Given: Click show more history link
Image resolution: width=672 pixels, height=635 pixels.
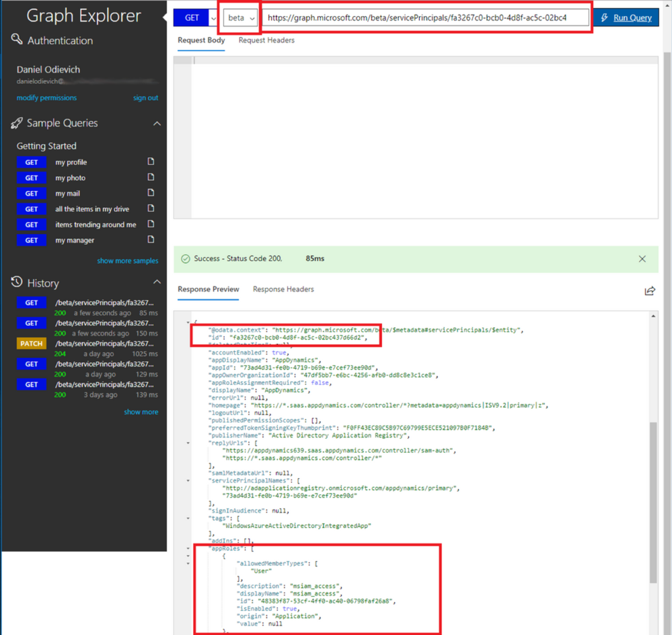Looking at the screenshot, I should (x=141, y=412).
